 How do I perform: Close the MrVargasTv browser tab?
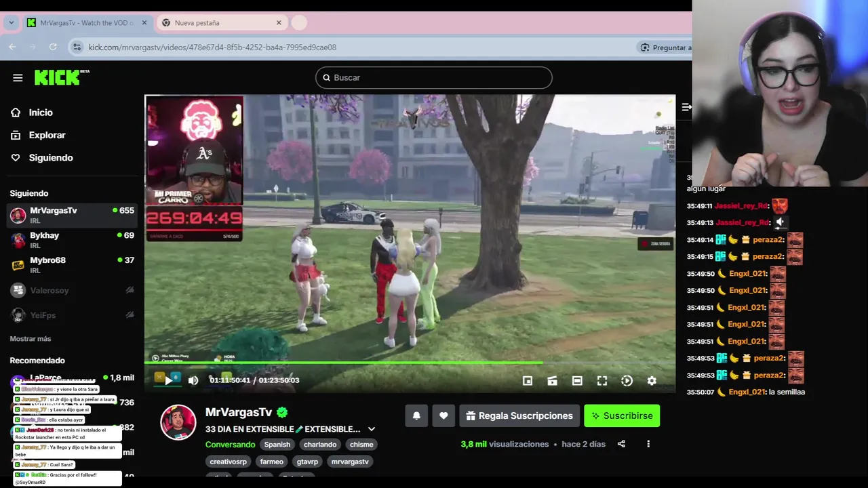tap(144, 22)
